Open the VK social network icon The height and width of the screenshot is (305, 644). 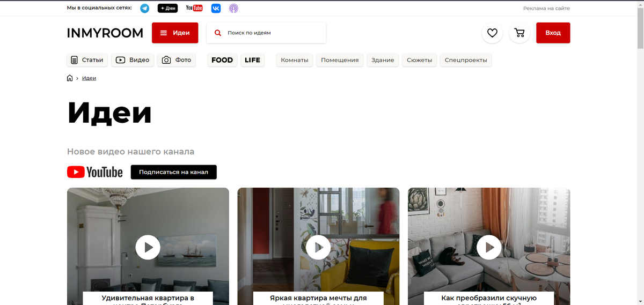tap(215, 8)
